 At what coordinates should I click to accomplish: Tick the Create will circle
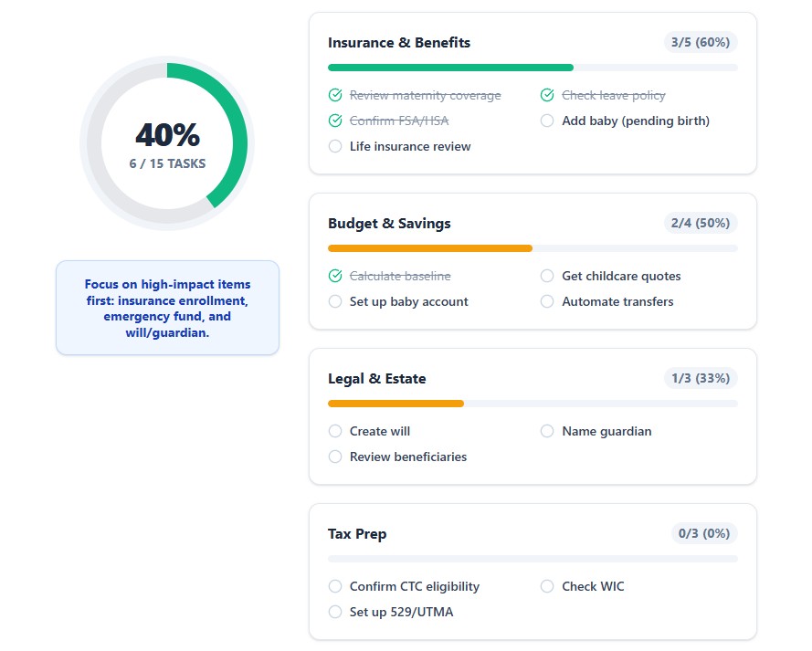click(335, 431)
